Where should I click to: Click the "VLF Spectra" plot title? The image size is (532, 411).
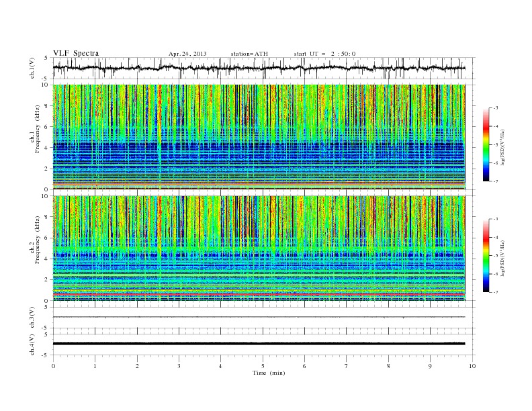(76, 53)
